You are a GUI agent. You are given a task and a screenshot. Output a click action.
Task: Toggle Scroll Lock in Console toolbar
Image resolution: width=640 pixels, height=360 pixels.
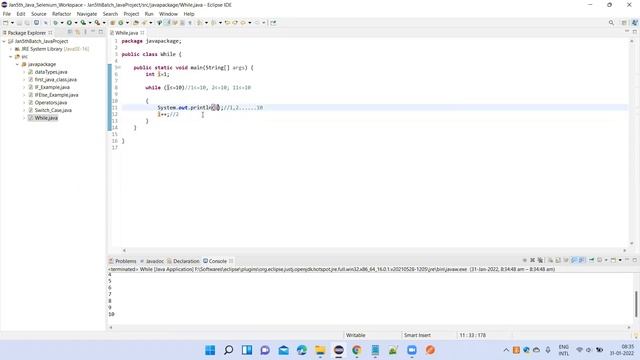pos(558,260)
